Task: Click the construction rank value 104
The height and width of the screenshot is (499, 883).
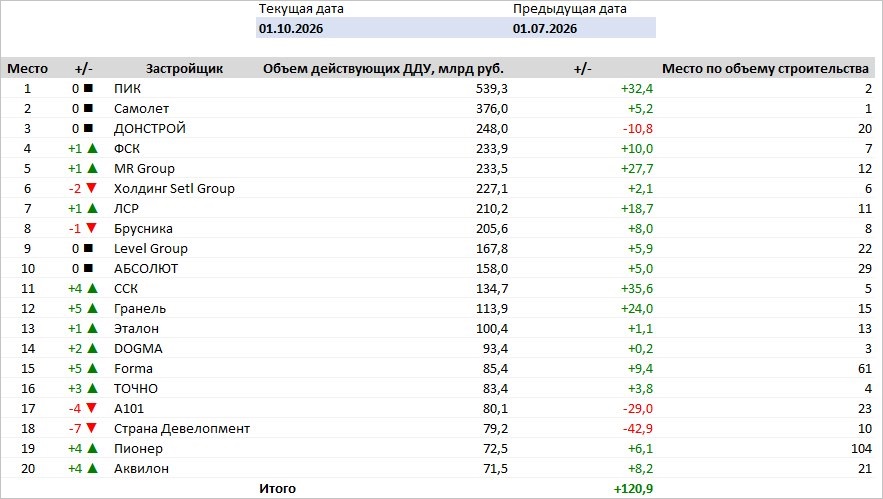Action: (x=861, y=448)
